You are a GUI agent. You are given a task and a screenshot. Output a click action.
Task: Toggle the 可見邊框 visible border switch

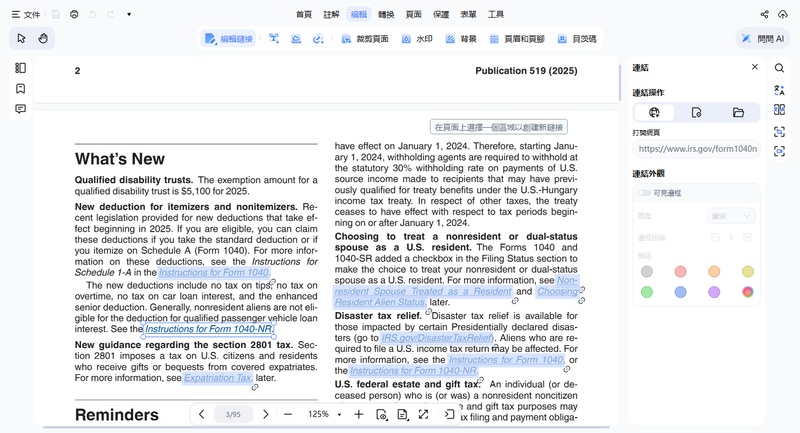pos(644,193)
